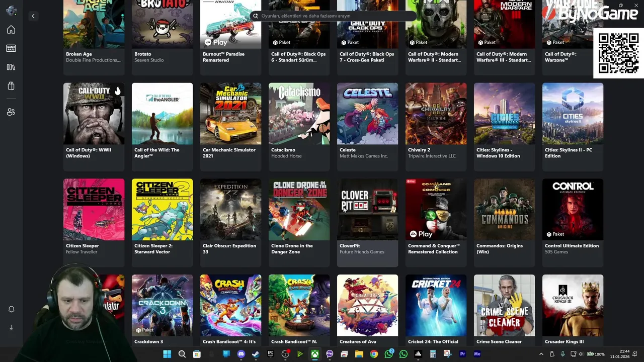Screen dimensions: 644x362
Task: Open Crash Bandicoot N. Sane cover
Action: (x=299, y=305)
